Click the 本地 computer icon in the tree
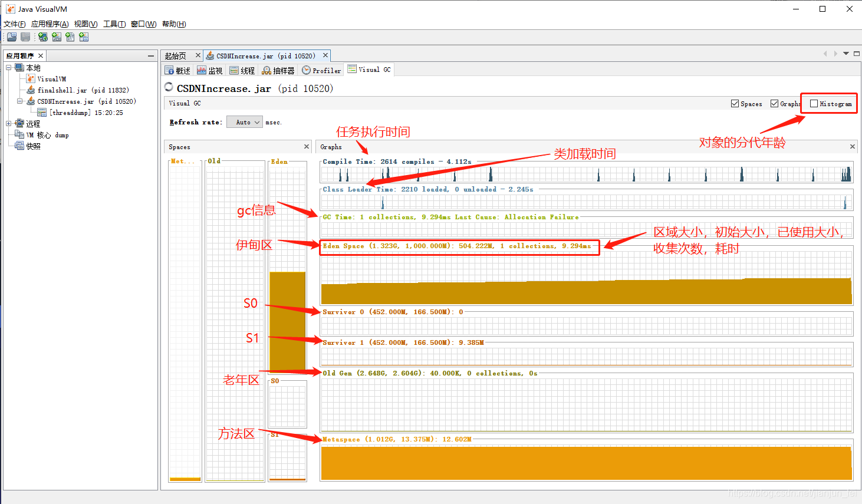 pyautogui.click(x=19, y=68)
